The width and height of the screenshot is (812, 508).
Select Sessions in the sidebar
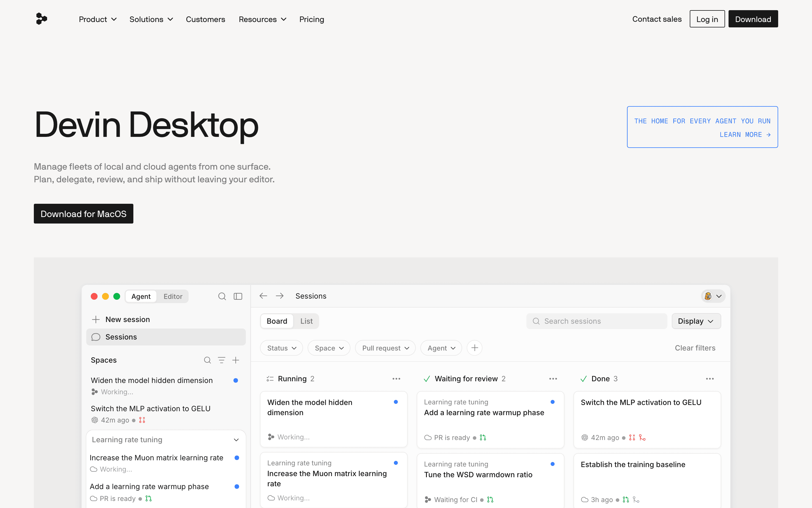coord(166,337)
